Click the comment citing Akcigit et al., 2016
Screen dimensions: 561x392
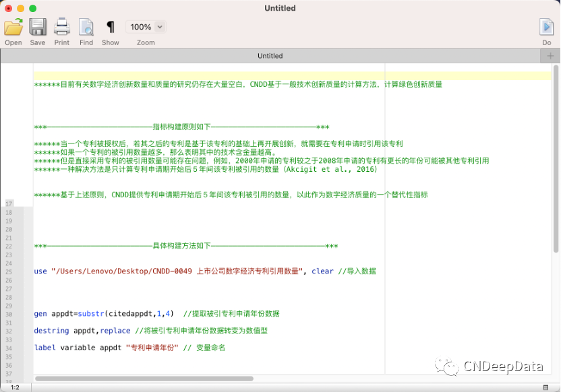[x=206, y=169]
